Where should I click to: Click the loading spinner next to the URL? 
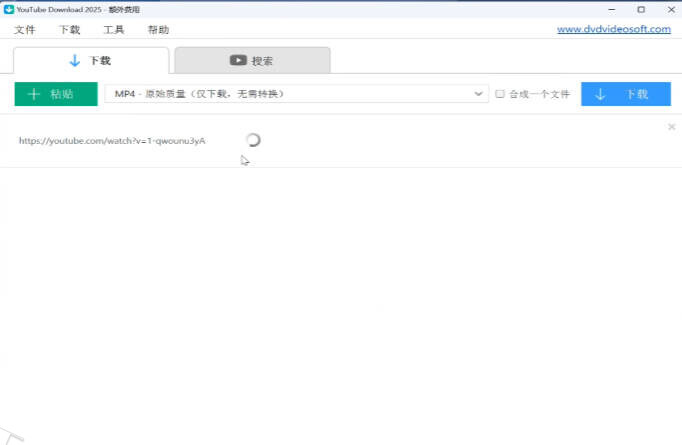[253, 140]
